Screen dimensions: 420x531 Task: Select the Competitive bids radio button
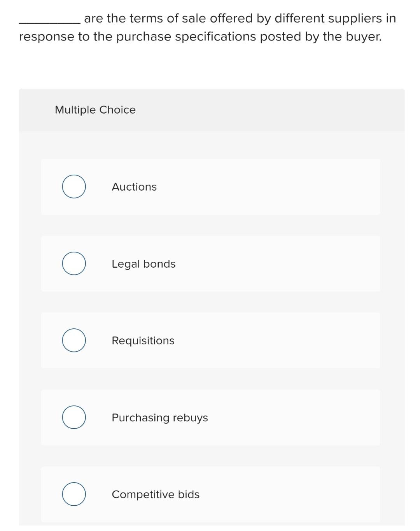[73, 494]
